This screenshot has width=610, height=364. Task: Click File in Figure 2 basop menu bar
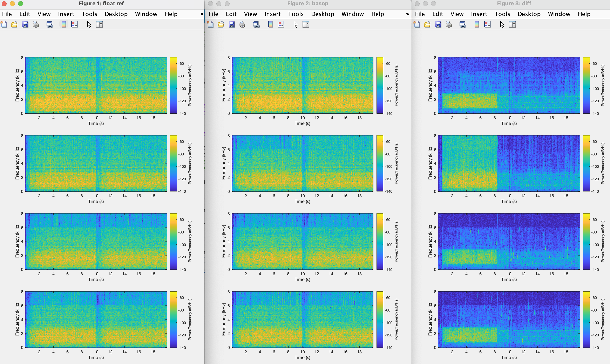pyautogui.click(x=213, y=14)
